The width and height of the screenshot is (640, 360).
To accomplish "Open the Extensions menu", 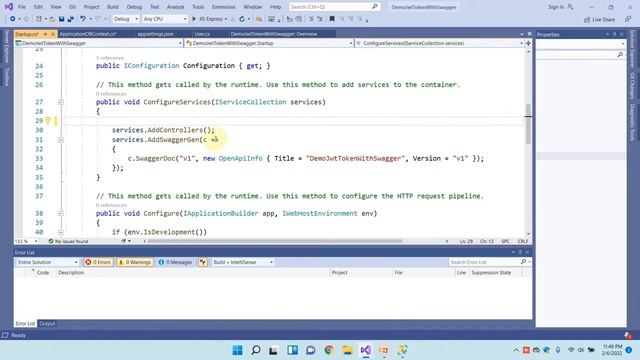I will click(x=224, y=7).
